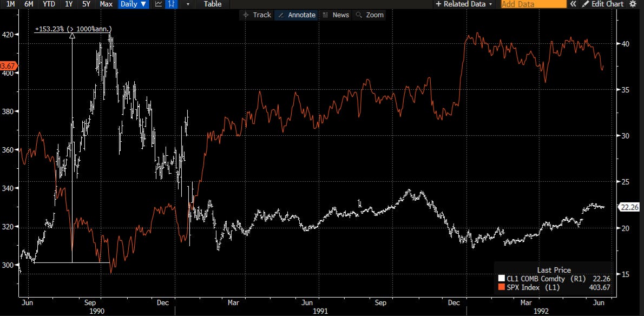
Task: Select the YTD range tab
Action: 49,4
